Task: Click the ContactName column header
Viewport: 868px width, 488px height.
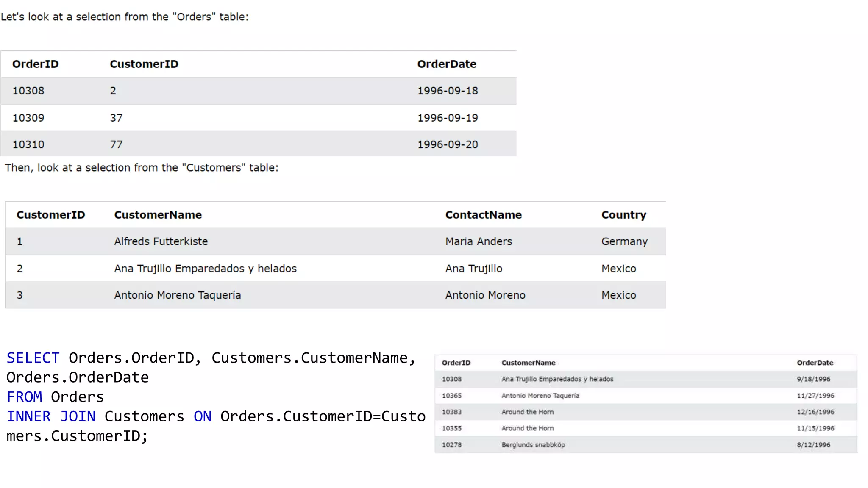Action: tap(483, 215)
